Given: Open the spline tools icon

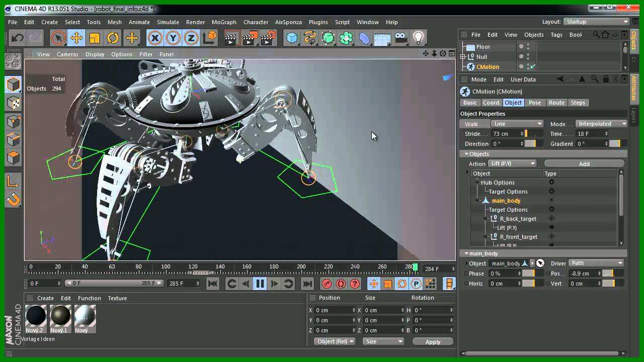Looking at the screenshot, I should pos(310,38).
